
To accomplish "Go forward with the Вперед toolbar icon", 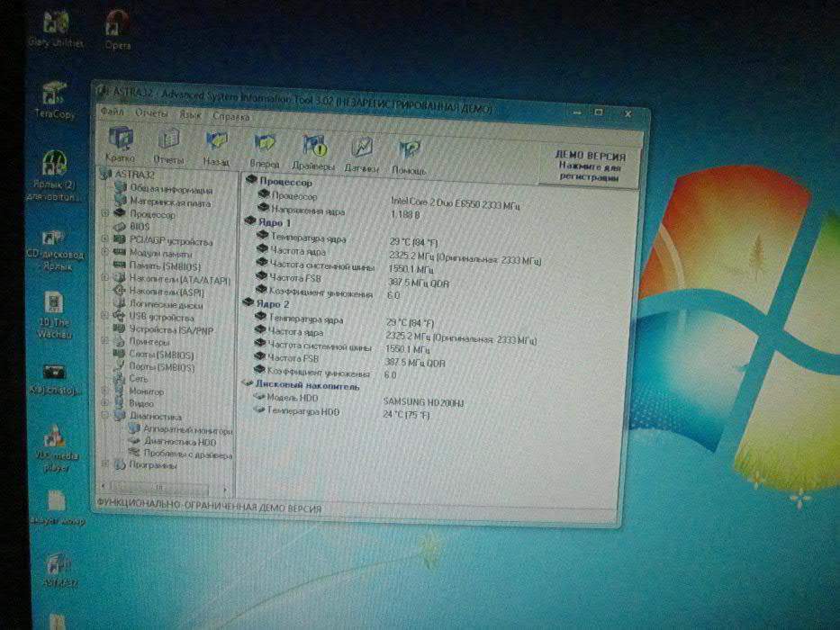I will (265, 150).
